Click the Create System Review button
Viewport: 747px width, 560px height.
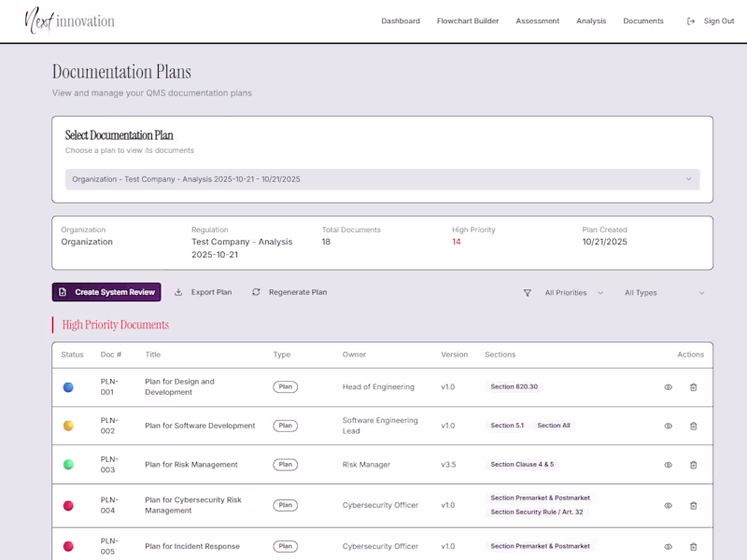(106, 291)
